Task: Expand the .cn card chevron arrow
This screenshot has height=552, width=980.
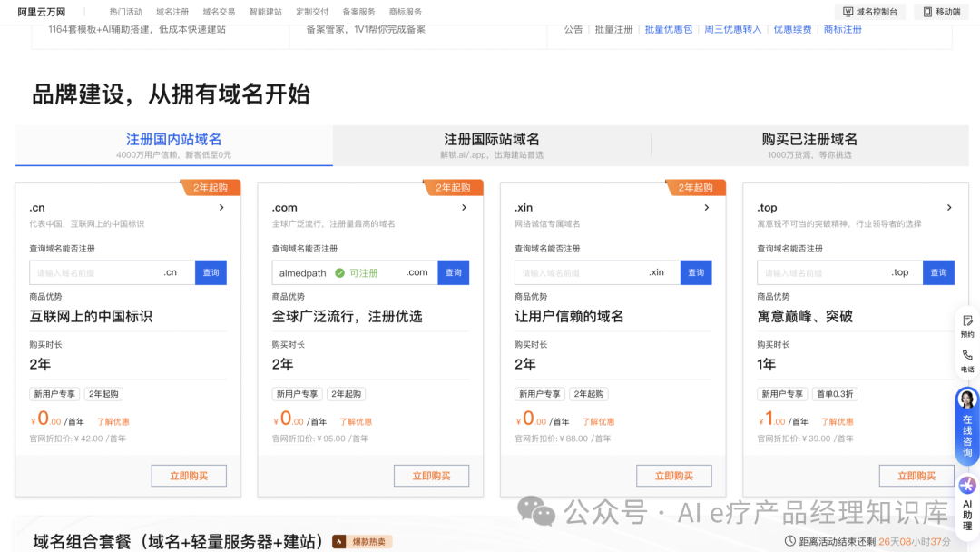Action: 222,208
